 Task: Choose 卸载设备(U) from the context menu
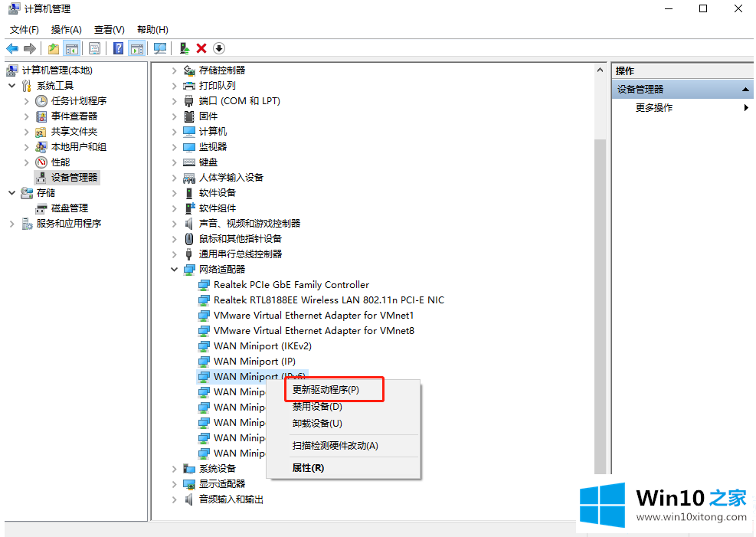pyautogui.click(x=317, y=424)
